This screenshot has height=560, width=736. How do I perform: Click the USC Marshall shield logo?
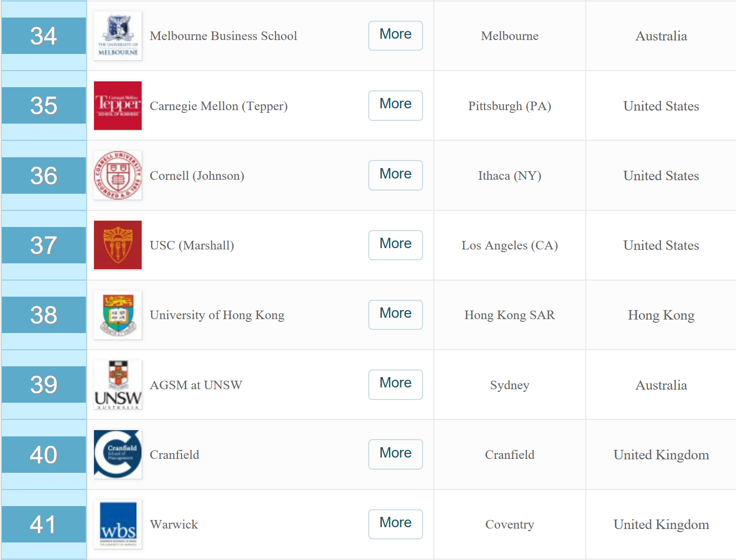(x=118, y=245)
